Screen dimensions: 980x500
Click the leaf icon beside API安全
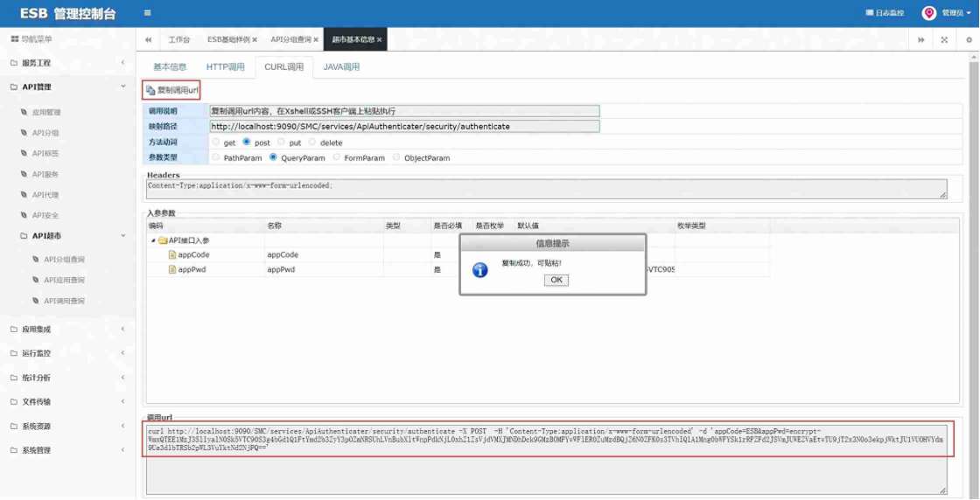(x=24, y=215)
